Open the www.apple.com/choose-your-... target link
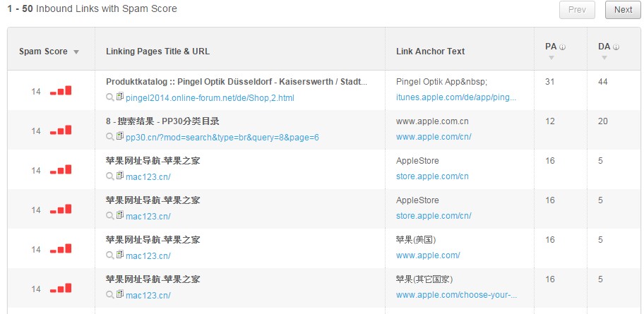Screen dimensions: 644x314 coord(456,295)
